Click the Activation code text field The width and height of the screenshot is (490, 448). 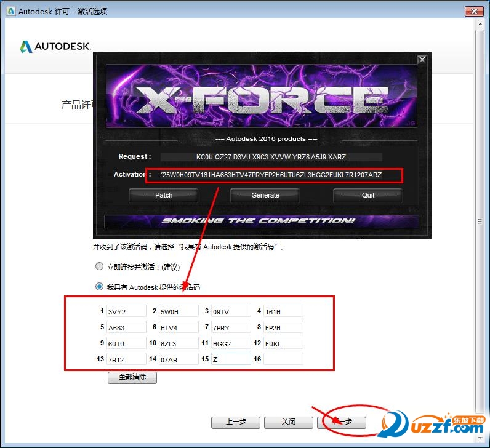274,175
